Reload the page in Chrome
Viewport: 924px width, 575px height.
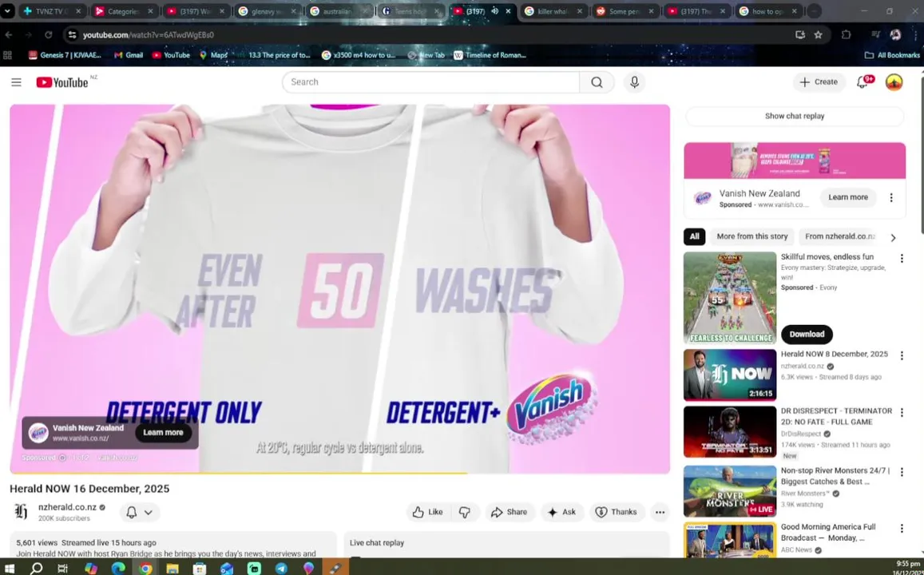(x=49, y=35)
